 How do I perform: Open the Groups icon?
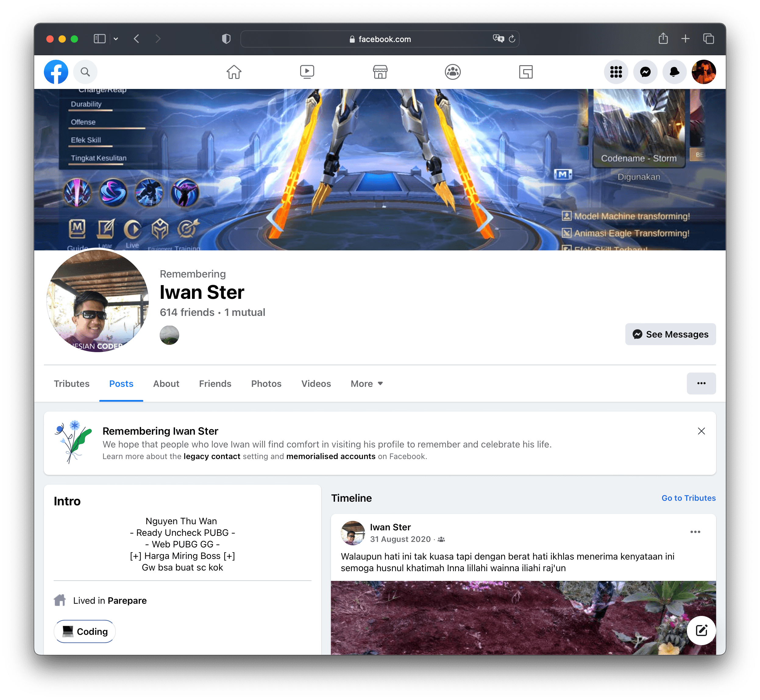453,72
